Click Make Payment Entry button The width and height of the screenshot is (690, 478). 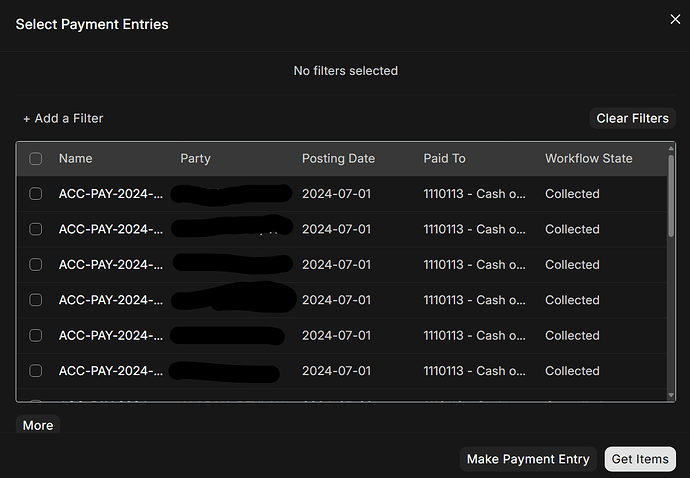click(528, 459)
